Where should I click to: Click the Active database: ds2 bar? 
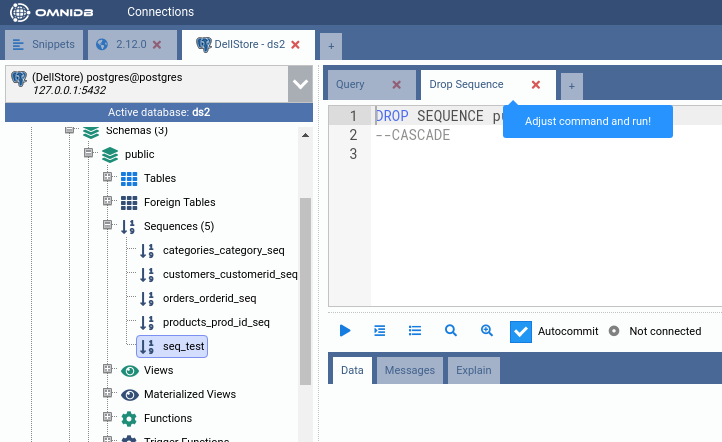coord(159,112)
